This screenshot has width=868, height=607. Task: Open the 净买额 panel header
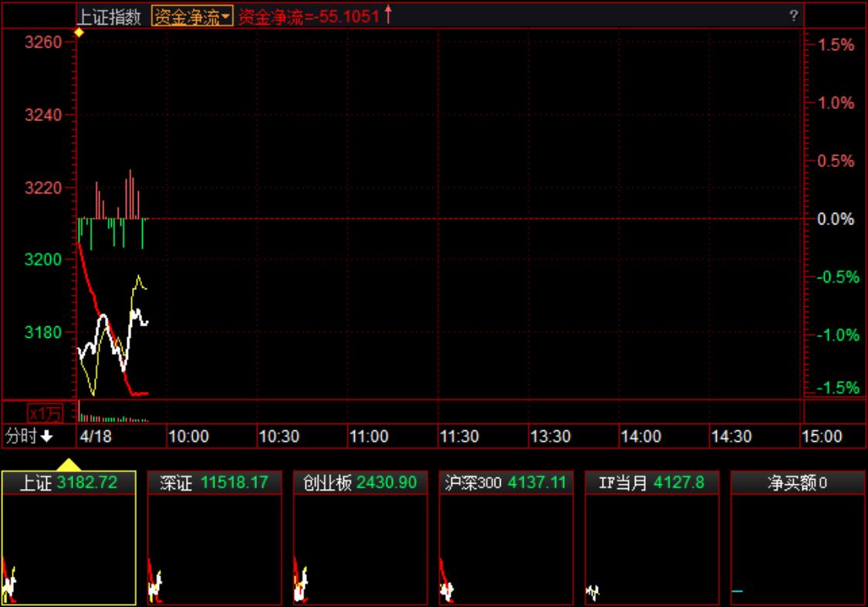click(x=797, y=483)
